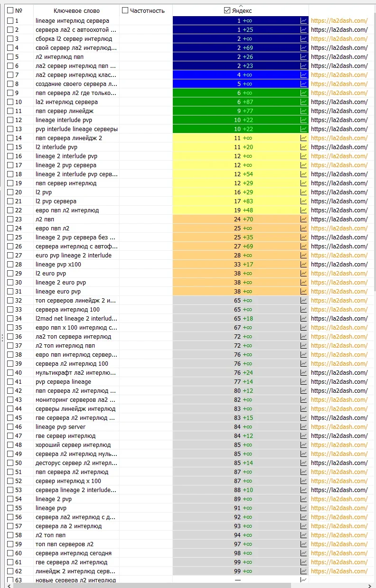
Task: Toggle select-all checkbox in the № header
Action: point(10,10)
